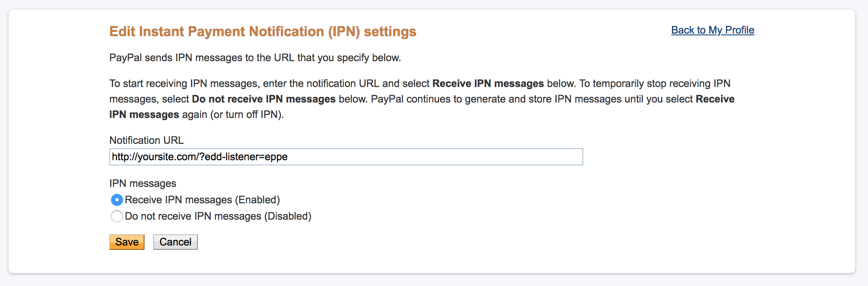
Task: Select Do not receive IPN messages radio
Action: click(x=117, y=216)
